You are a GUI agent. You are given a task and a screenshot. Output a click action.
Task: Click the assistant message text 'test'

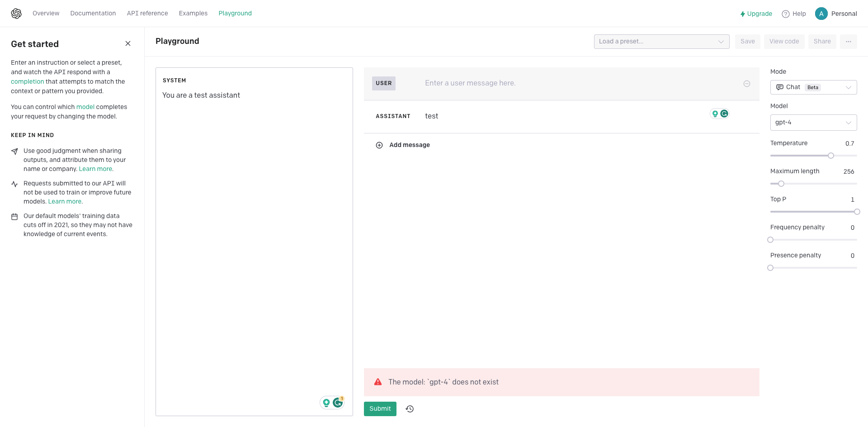point(432,116)
